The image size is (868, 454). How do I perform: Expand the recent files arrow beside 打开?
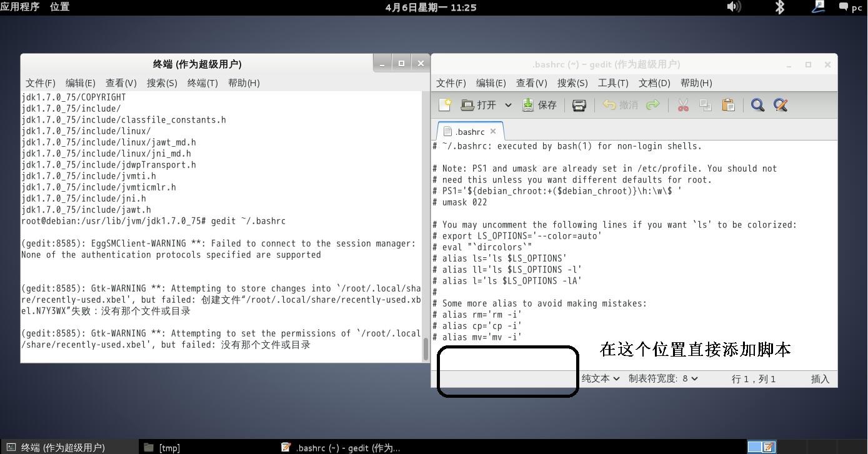pyautogui.click(x=508, y=105)
